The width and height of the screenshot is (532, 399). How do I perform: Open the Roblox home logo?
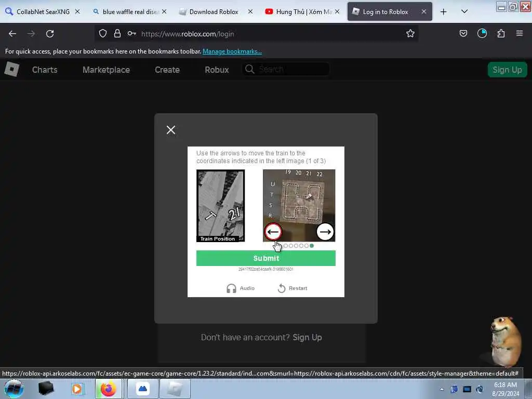[x=11, y=70]
